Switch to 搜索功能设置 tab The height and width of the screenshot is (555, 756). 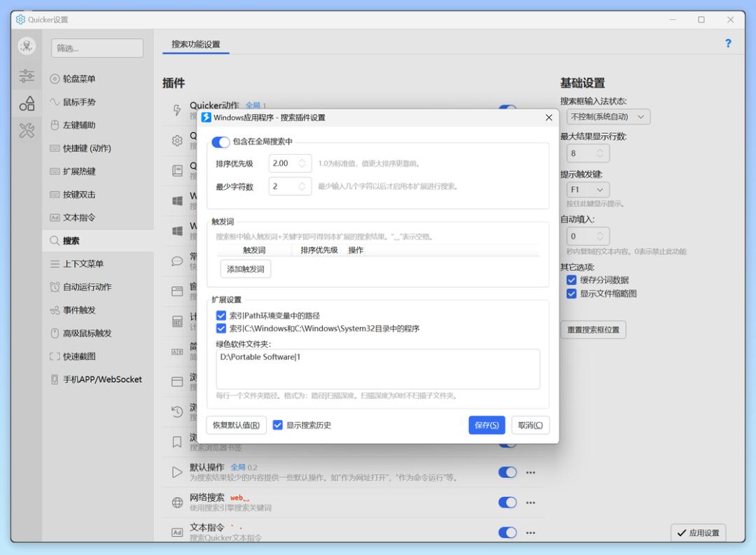coord(196,44)
